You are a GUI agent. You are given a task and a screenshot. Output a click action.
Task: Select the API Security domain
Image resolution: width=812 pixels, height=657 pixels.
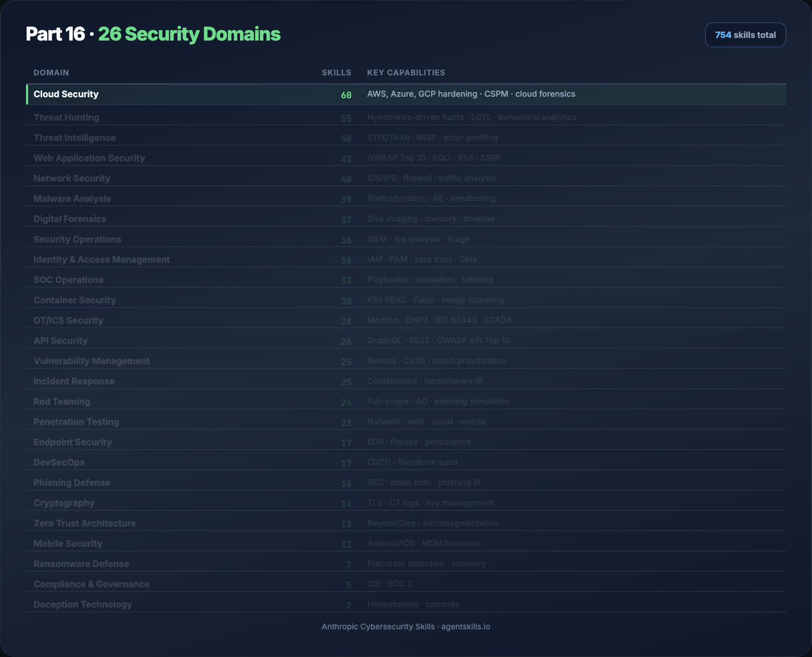point(60,341)
